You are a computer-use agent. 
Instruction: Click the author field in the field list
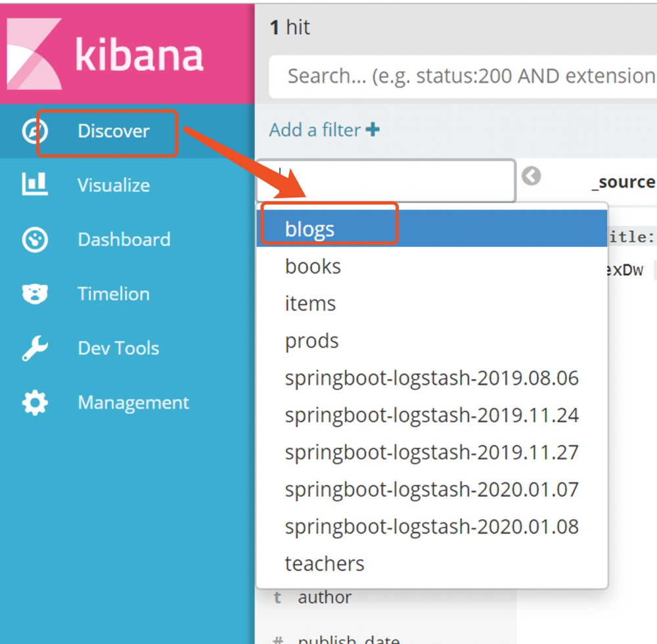click(x=325, y=597)
